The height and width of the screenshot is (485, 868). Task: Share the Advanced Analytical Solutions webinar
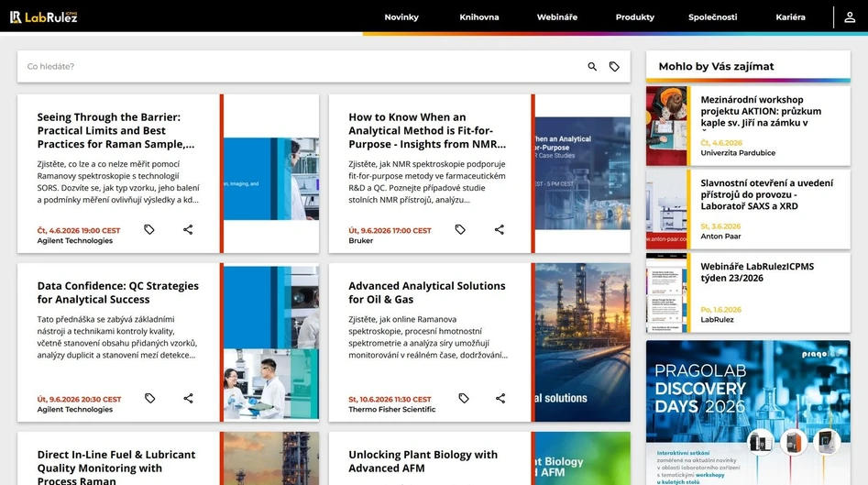tap(500, 398)
